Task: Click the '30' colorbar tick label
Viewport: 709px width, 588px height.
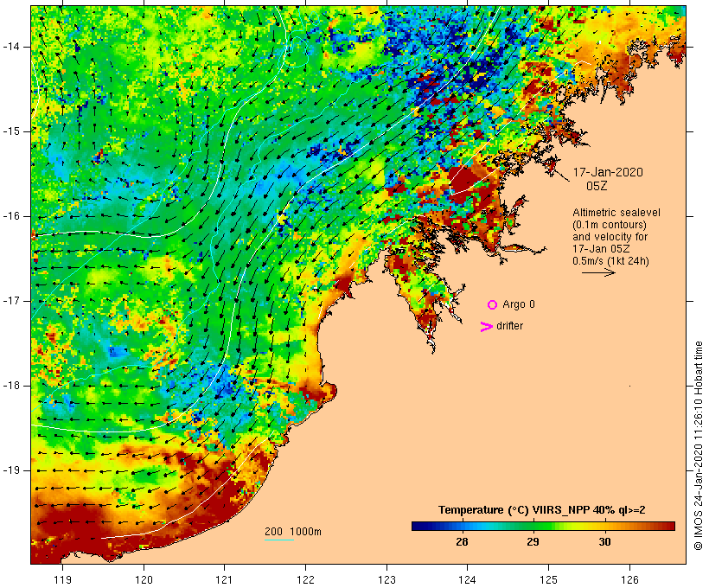Action: (604, 541)
